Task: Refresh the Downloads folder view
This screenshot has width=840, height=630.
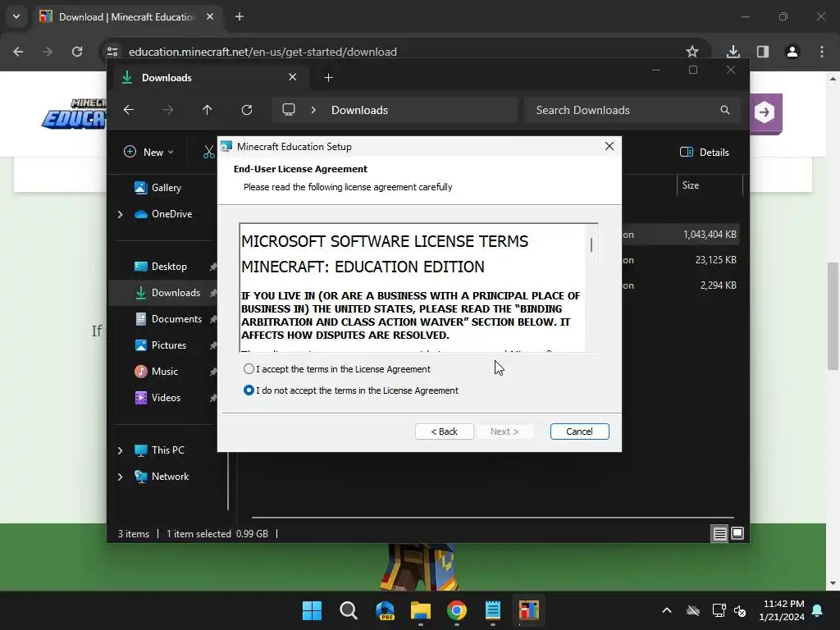Action: pos(246,110)
